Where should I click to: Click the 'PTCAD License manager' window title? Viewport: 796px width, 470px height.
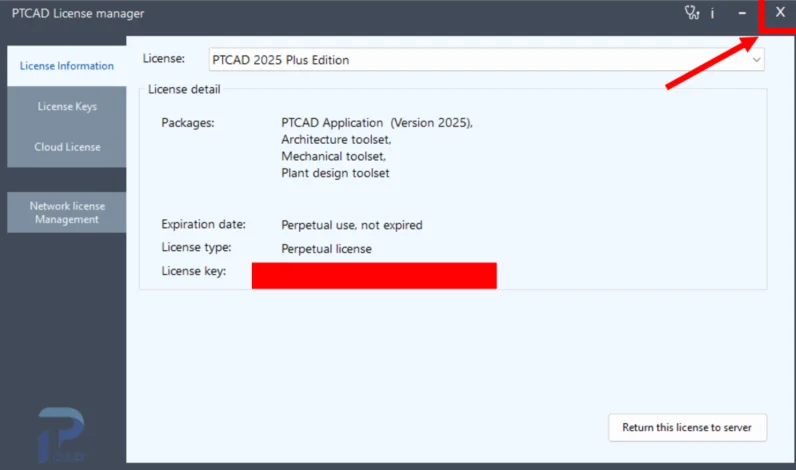click(x=78, y=13)
